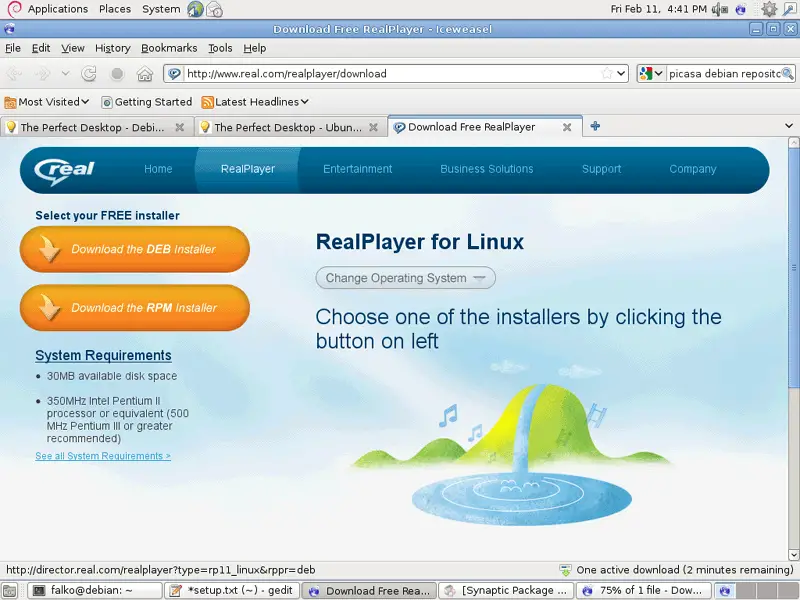800x600 pixels.
Task: Open the recent pages history dropdown arrow
Action: coord(65,73)
